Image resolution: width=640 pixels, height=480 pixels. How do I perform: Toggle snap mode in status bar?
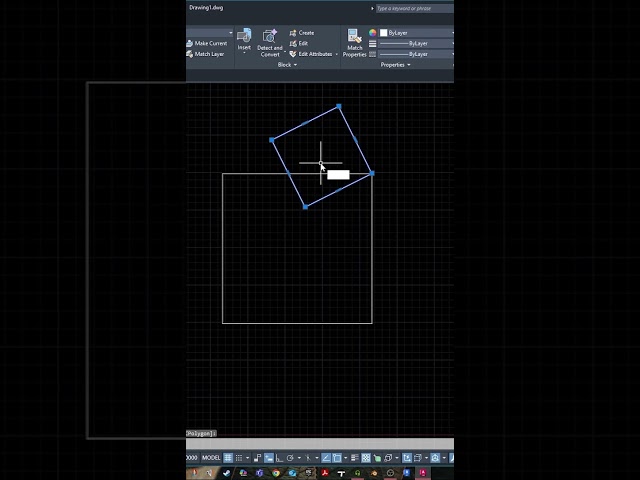[x=239, y=458]
